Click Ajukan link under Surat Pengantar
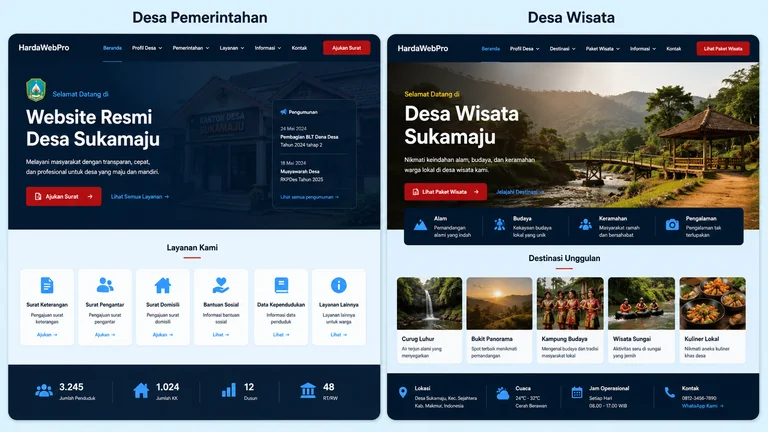This screenshot has height=432, width=768. (x=105, y=335)
